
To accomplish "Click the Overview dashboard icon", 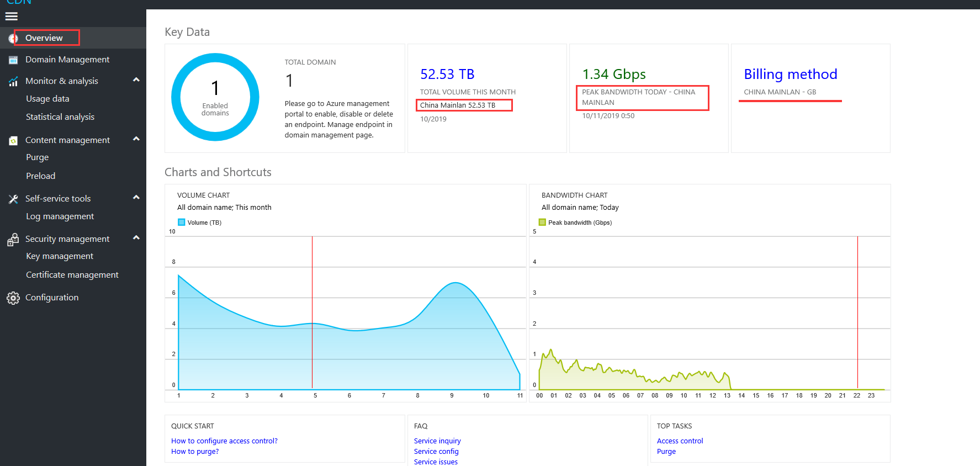I will pos(13,38).
